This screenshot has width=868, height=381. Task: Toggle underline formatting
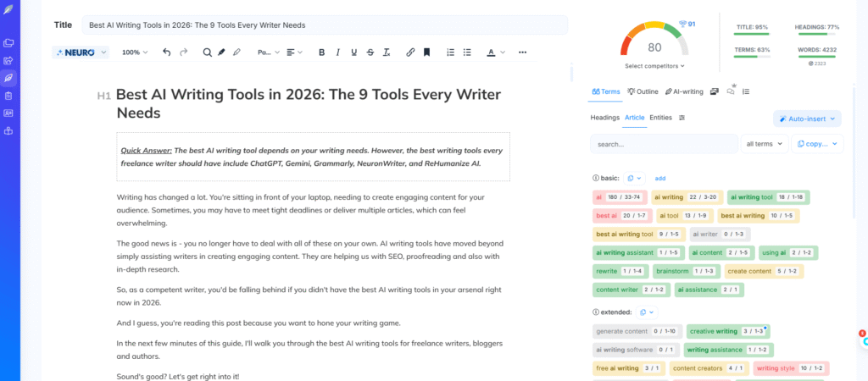(x=353, y=52)
